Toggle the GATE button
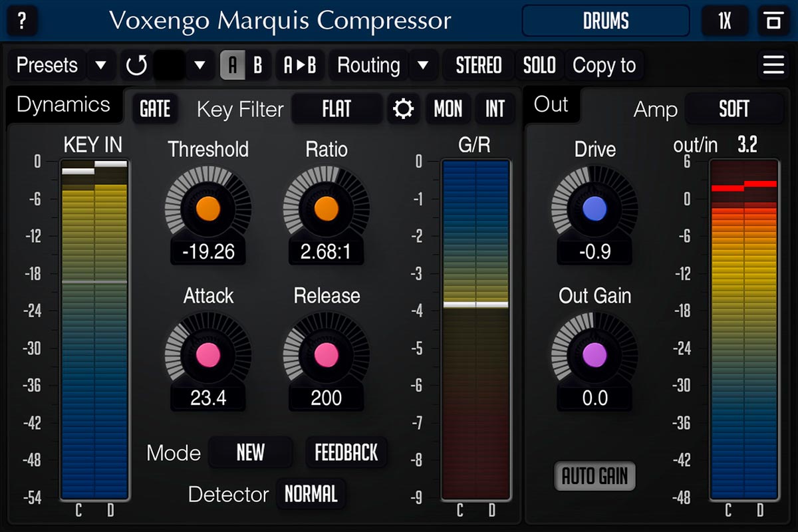 (x=156, y=108)
